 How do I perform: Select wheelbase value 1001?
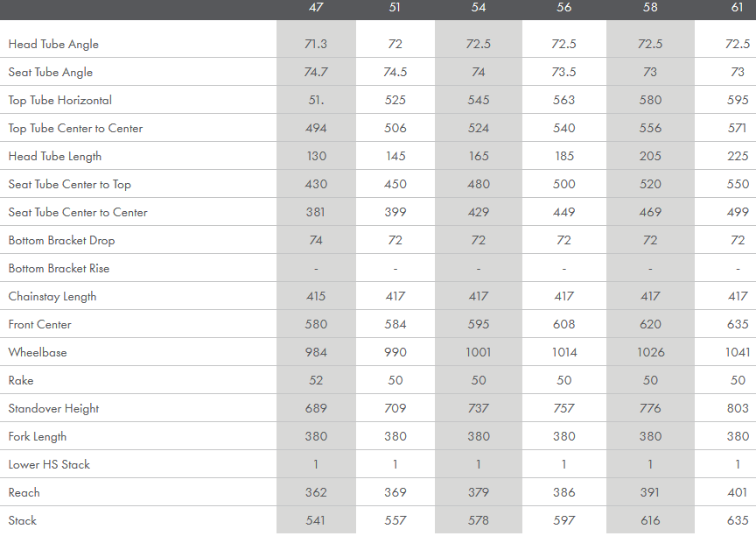[x=479, y=352]
